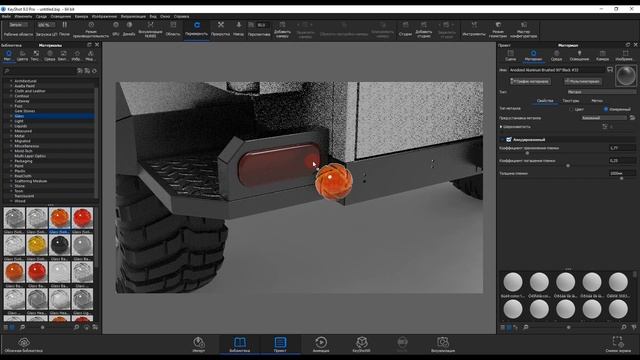The height and width of the screenshot is (360, 640).
Task: Click the Render (Визуализация) bottom icon
Action: point(443,344)
